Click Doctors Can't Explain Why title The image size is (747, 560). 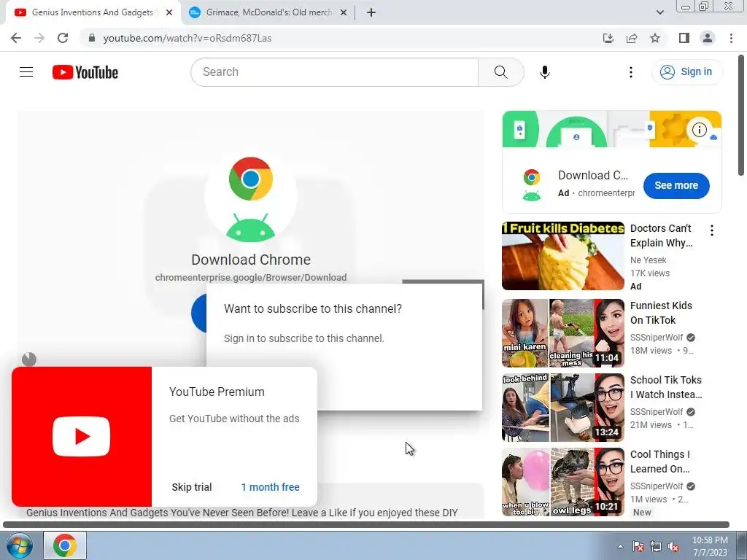pos(661,236)
